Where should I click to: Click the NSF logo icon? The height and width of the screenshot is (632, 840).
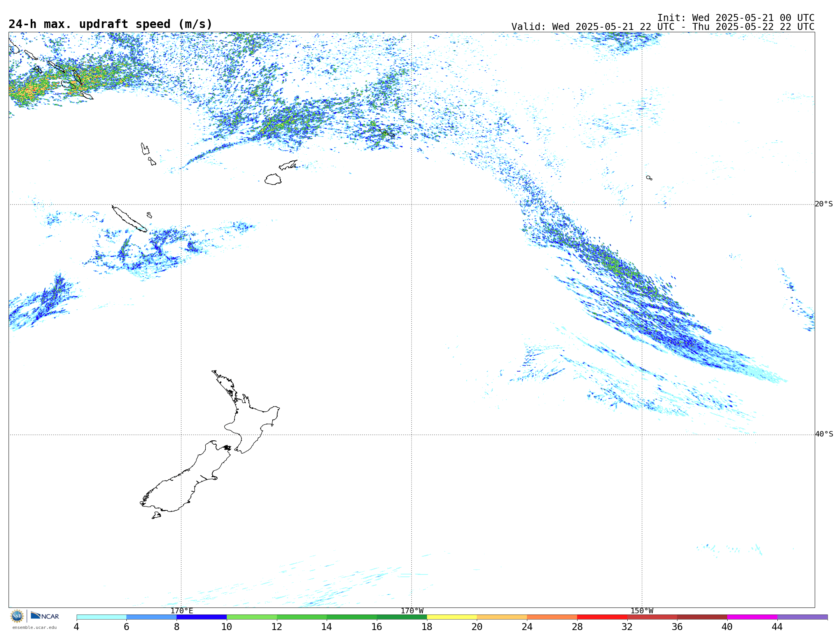point(17,616)
